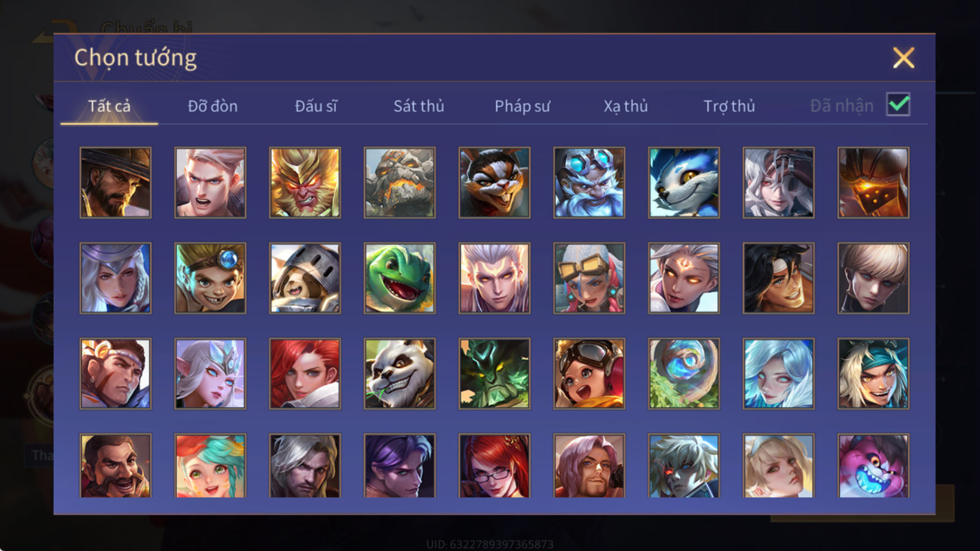Select the cowboy hat bearded hero portrait
This screenshot has width=980, height=551.
[115, 182]
